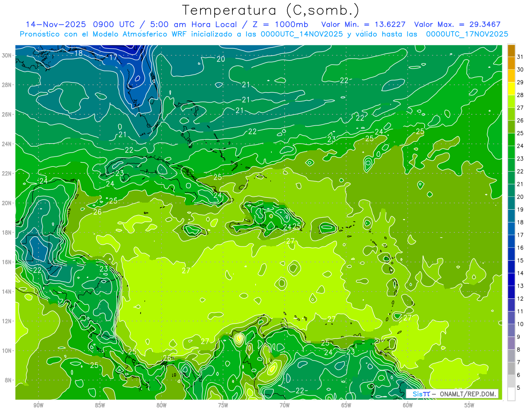Click the '14' value on color scale legend
The height and width of the screenshot is (411, 532).
click(x=520, y=273)
